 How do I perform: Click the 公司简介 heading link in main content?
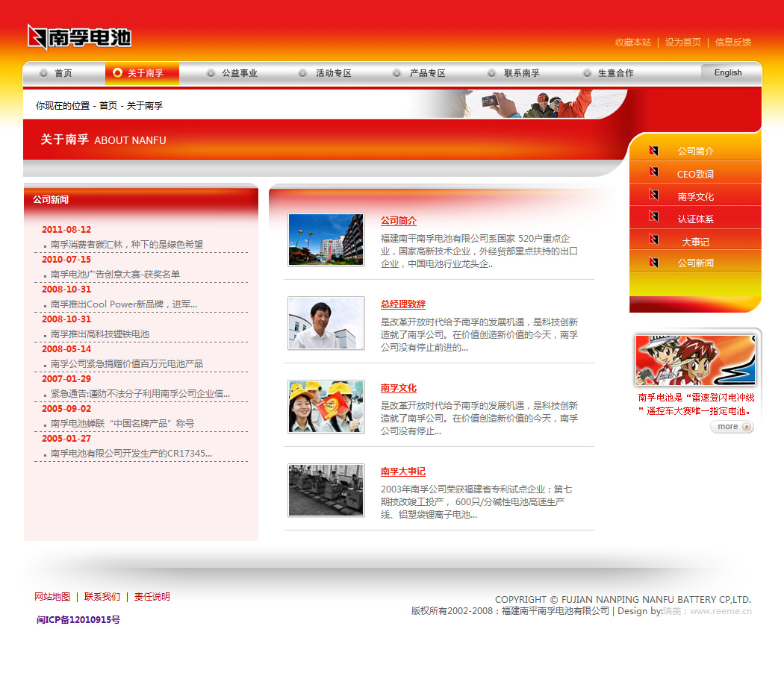[x=399, y=221]
